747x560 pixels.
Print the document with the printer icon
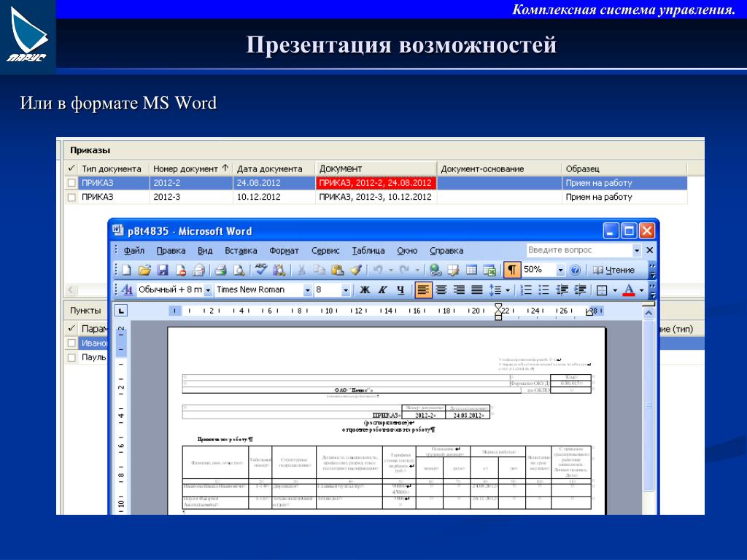[x=220, y=271]
